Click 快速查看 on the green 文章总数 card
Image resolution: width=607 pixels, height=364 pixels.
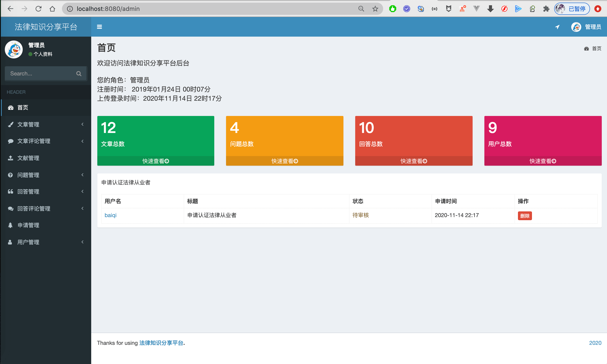click(x=155, y=161)
